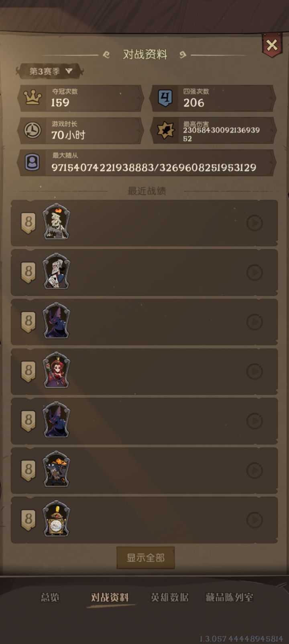Click the clock icon beside 游戏时长
The image size is (289, 644).
[x=33, y=130]
